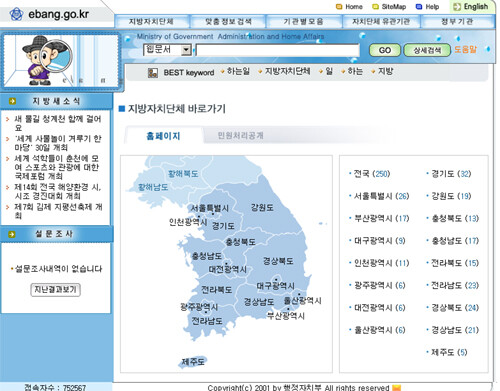The height and width of the screenshot is (391, 500).
Task: Click the ebang.go.kr logo emblem
Action: point(16,14)
